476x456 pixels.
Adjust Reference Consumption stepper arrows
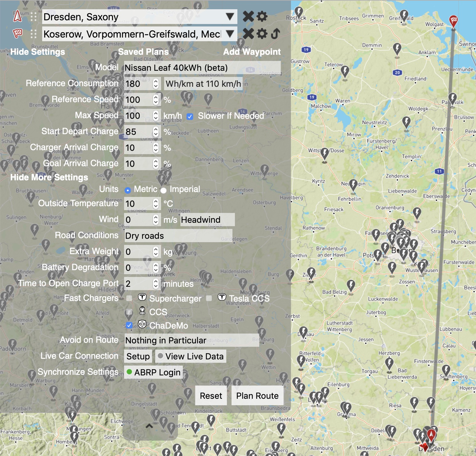coord(156,84)
